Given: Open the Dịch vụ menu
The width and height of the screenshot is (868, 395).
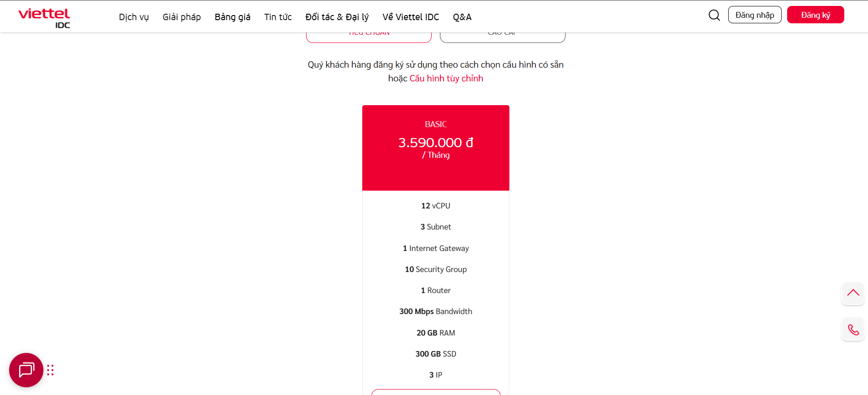Looking at the screenshot, I should pyautogui.click(x=134, y=17).
